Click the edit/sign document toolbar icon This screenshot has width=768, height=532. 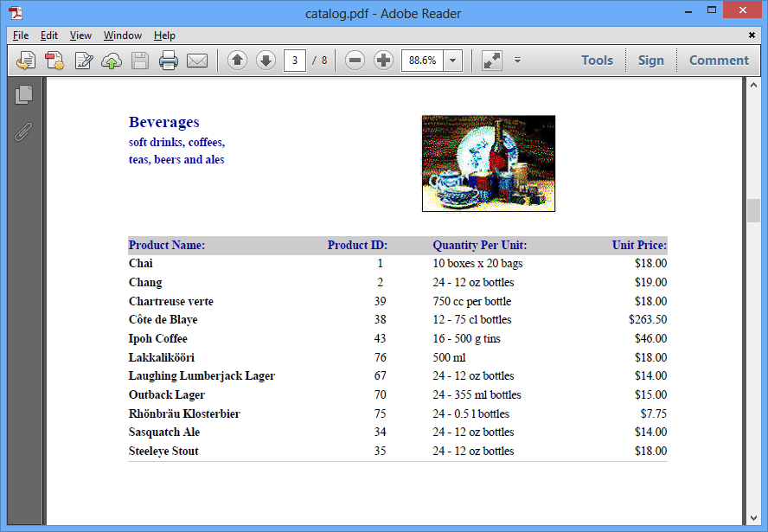click(84, 61)
